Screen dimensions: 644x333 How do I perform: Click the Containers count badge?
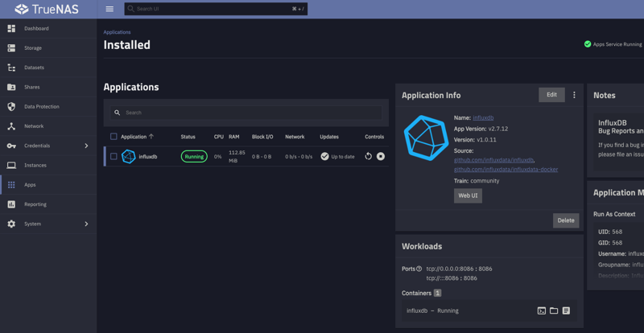click(x=437, y=293)
